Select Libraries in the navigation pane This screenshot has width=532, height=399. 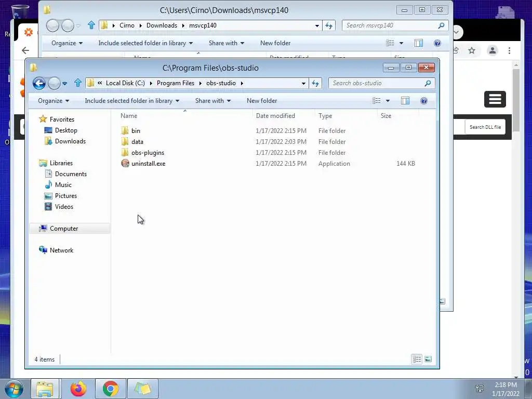click(61, 163)
